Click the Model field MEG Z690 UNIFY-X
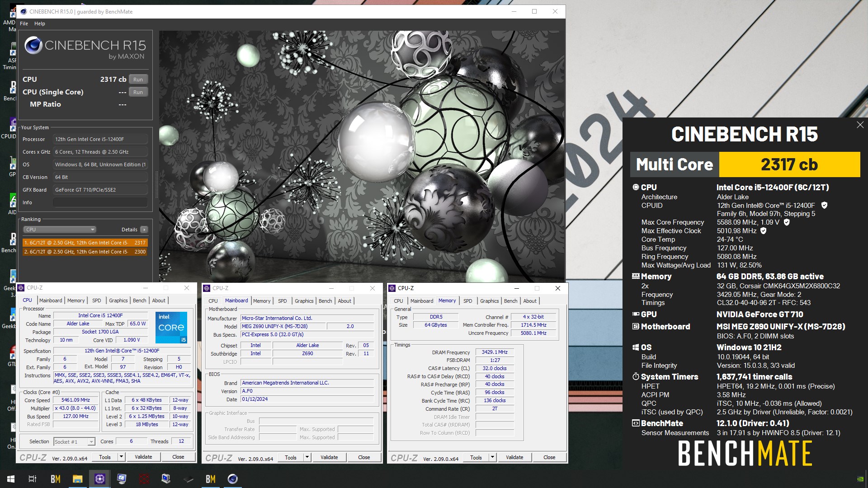Image resolution: width=868 pixels, height=488 pixels. [x=283, y=326]
